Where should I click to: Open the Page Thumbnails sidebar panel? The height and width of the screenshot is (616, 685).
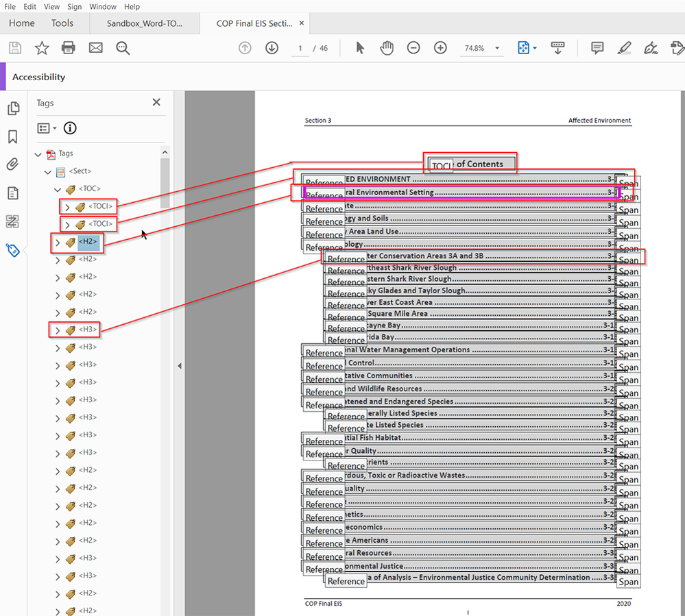[13, 109]
